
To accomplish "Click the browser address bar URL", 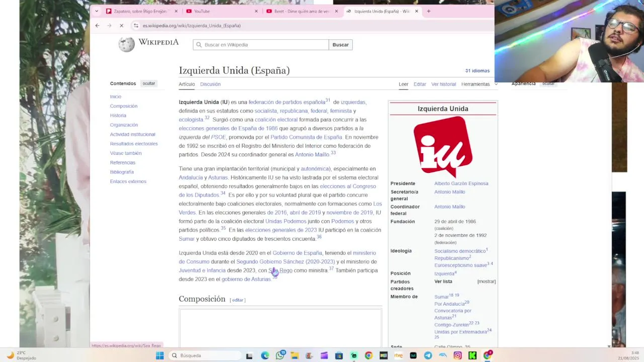I will [x=192, y=26].
